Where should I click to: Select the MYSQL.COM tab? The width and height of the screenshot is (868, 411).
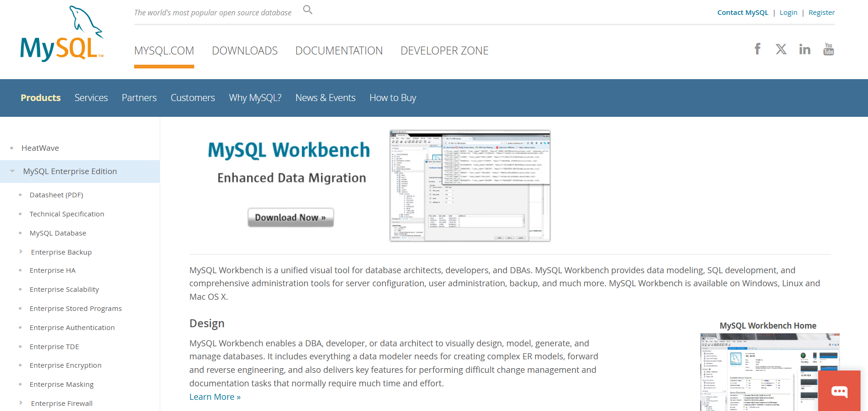(x=164, y=51)
